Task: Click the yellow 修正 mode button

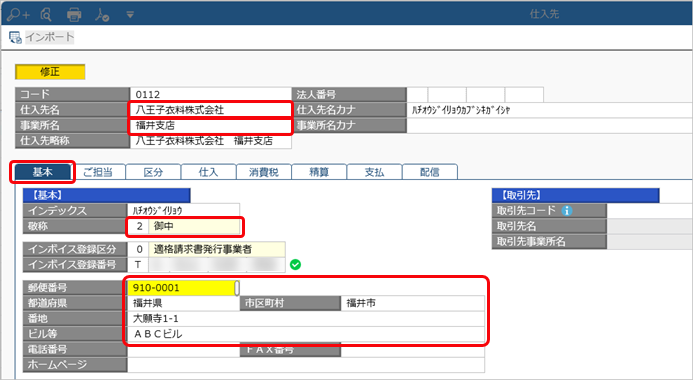Action: click(50, 72)
